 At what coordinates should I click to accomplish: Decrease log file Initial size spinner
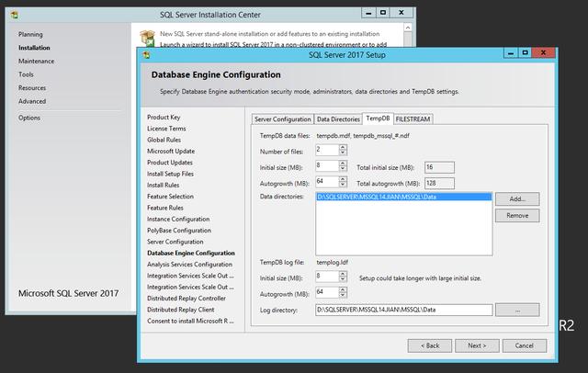[343, 279]
